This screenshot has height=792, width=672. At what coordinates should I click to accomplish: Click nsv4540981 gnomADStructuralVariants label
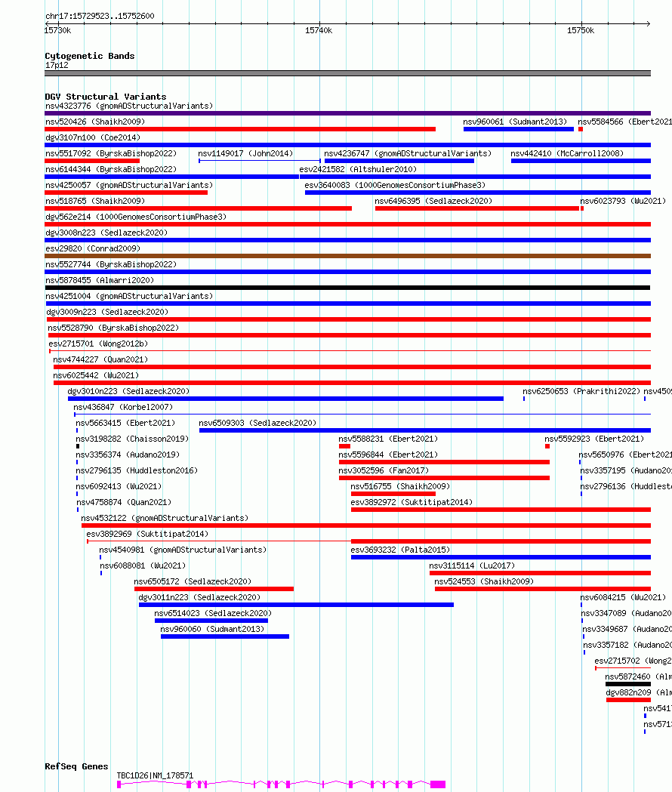point(183,550)
